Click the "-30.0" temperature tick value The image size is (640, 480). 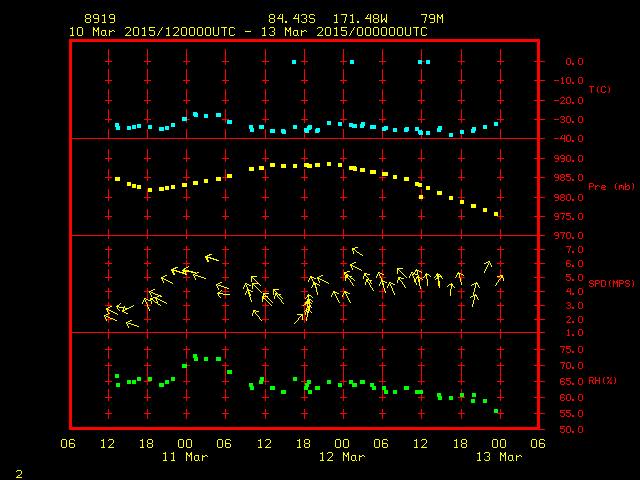569,120
